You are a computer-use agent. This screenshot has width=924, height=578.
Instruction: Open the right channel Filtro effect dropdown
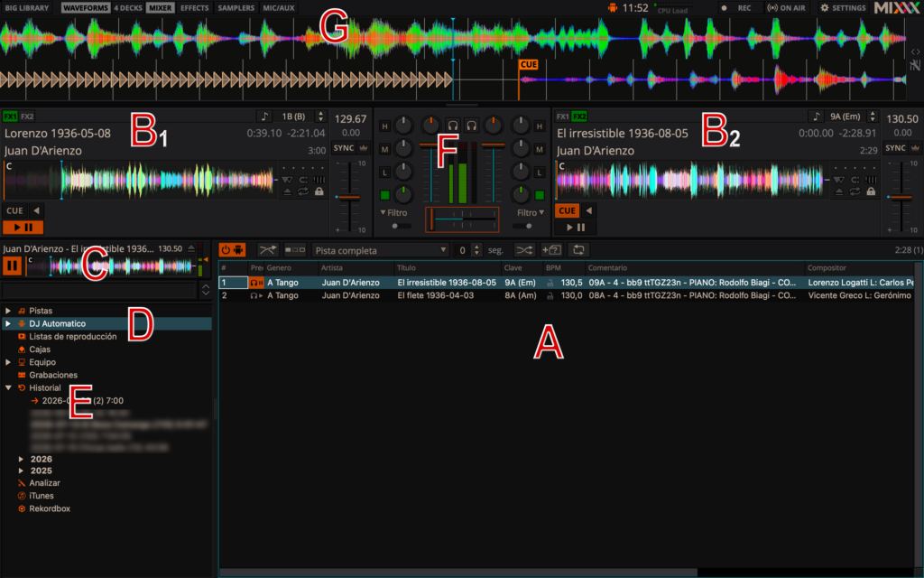coord(531,212)
